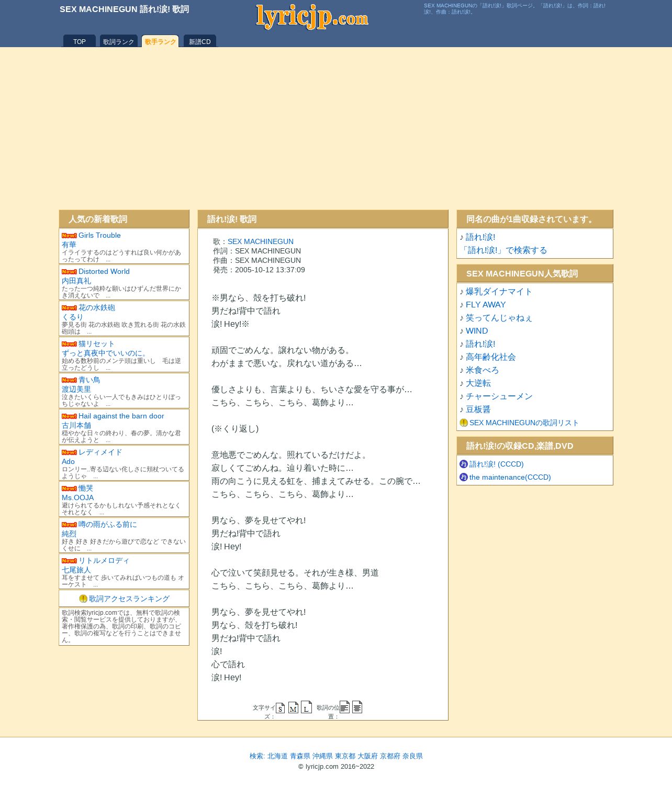Click the lyricjp.com logo
Image resolution: width=672 pixels, height=785 pixels.
pyautogui.click(x=312, y=17)
